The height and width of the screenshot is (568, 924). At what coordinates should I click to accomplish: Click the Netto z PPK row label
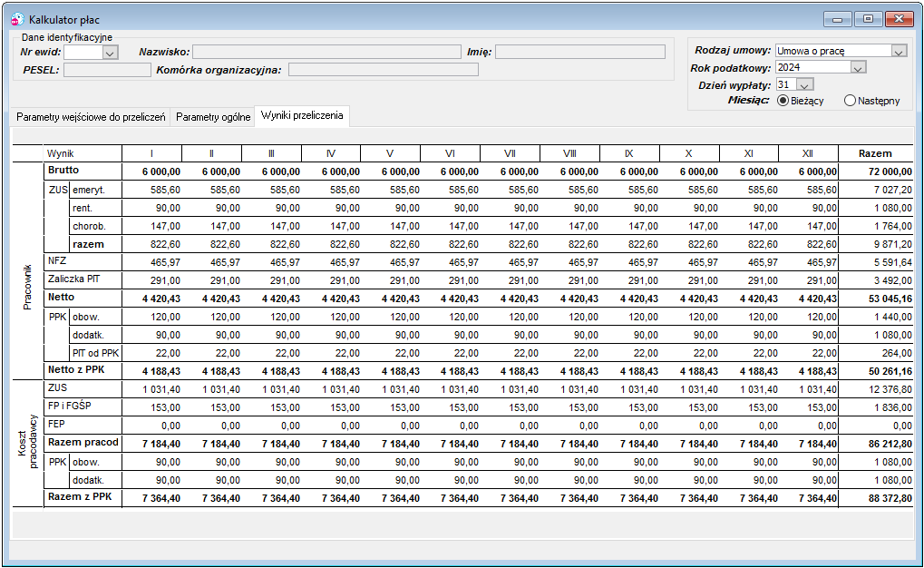tap(76, 370)
